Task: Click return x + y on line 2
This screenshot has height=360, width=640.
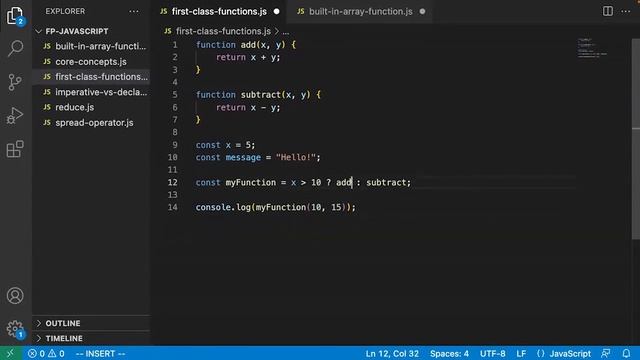Action: 247,58
